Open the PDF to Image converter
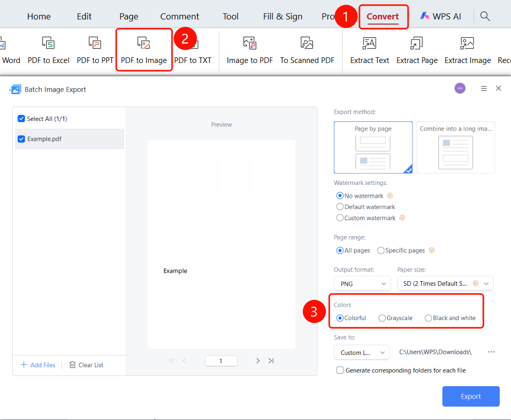The width and height of the screenshot is (511, 420). point(144,50)
